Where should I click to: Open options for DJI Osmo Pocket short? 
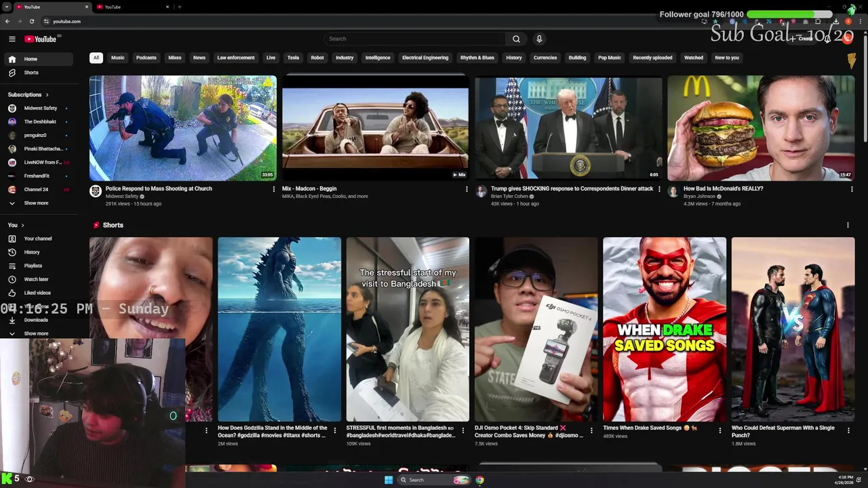click(x=591, y=430)
